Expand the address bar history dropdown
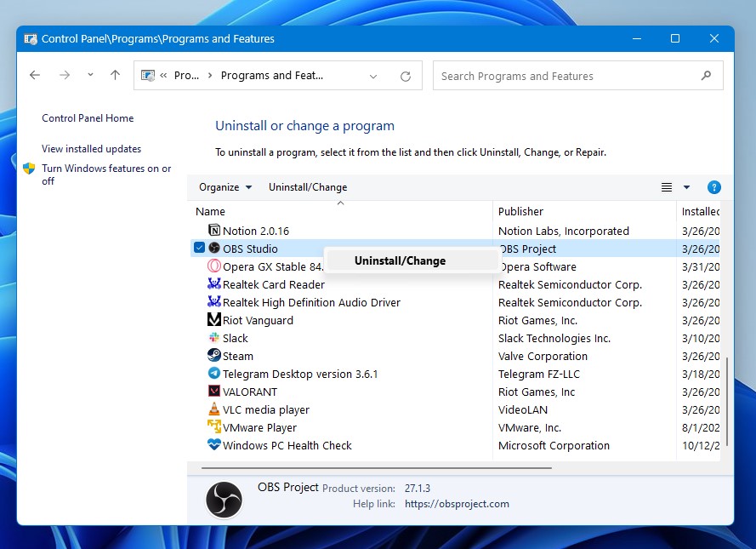 373,77
